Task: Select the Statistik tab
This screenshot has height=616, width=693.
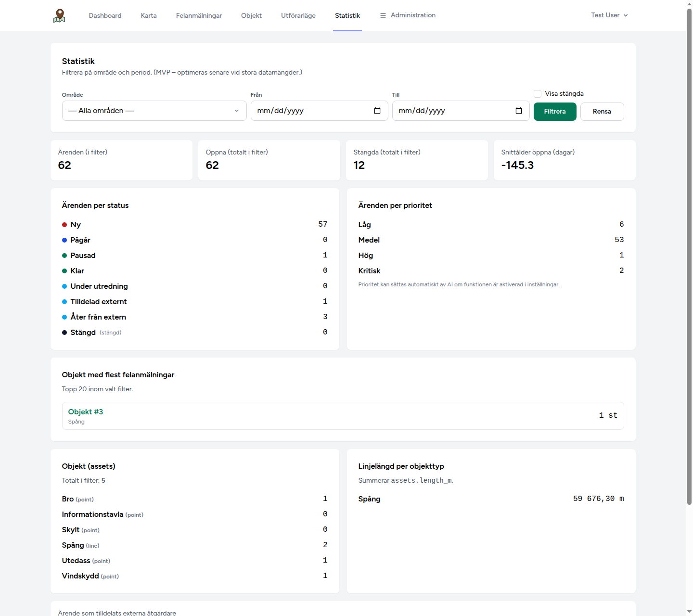Action: [x=347, y=15]
